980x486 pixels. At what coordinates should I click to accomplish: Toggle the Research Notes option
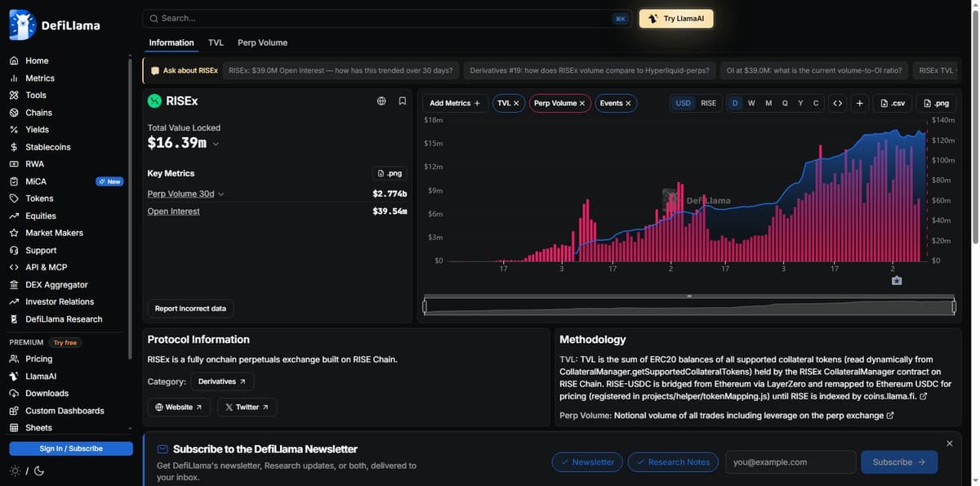tap(673, 461)
